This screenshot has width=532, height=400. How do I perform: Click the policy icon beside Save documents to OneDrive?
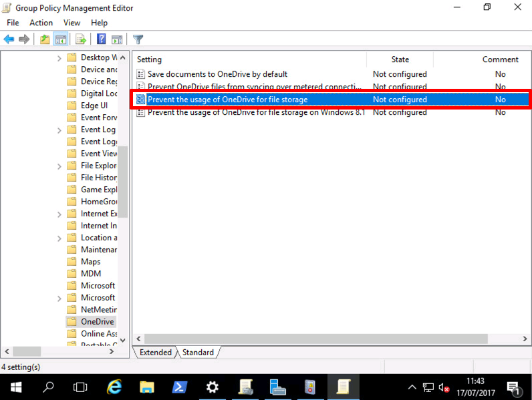click(140, 74)
